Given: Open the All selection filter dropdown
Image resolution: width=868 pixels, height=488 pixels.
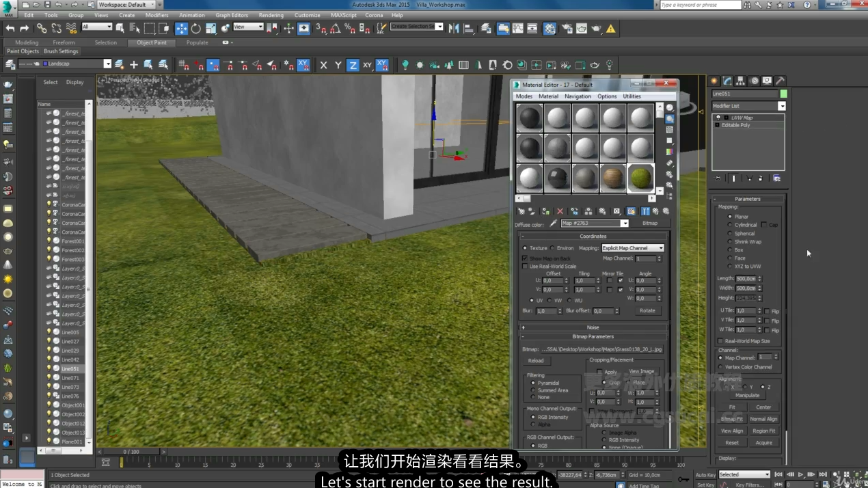Looking at the screenshot, I should (x=96, y=27).
